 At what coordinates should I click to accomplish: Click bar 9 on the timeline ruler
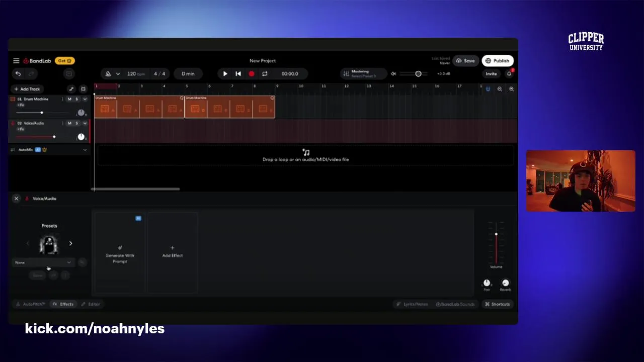pos(277,86)
